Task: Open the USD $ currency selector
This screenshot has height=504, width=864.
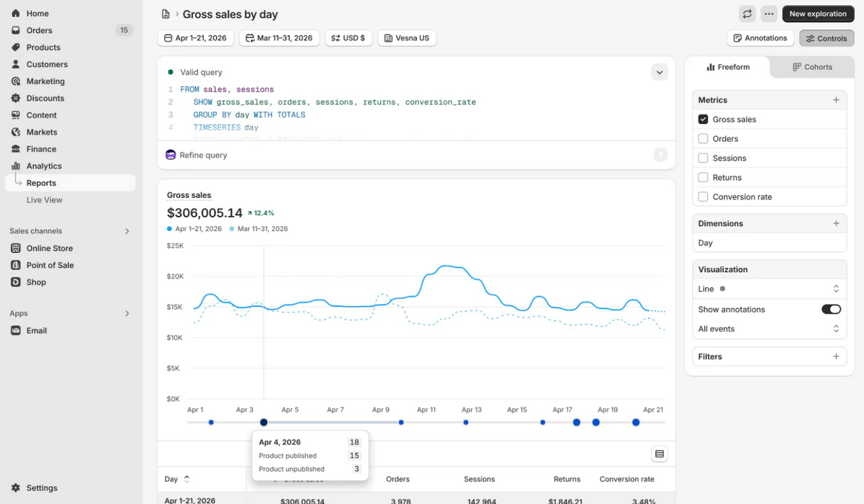Action: point(348,38)
